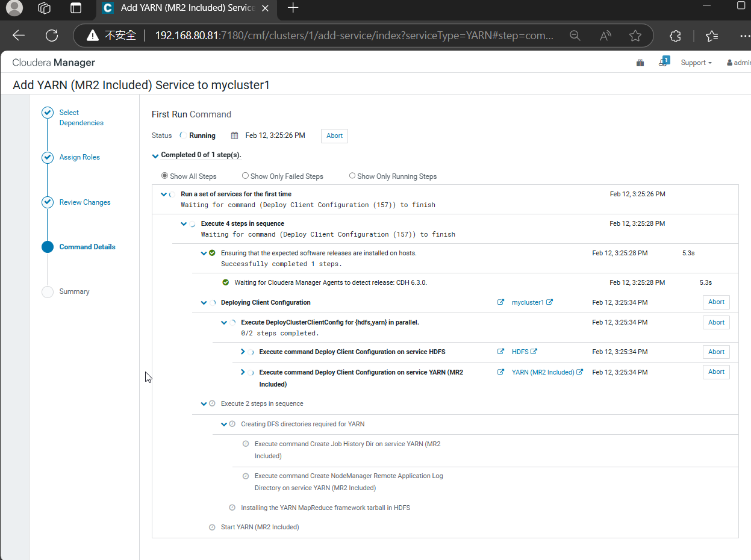Select Show Only Failed Steps radio button
The width and height of the screenshot is (751, 560).
click(x=245, y=176)
